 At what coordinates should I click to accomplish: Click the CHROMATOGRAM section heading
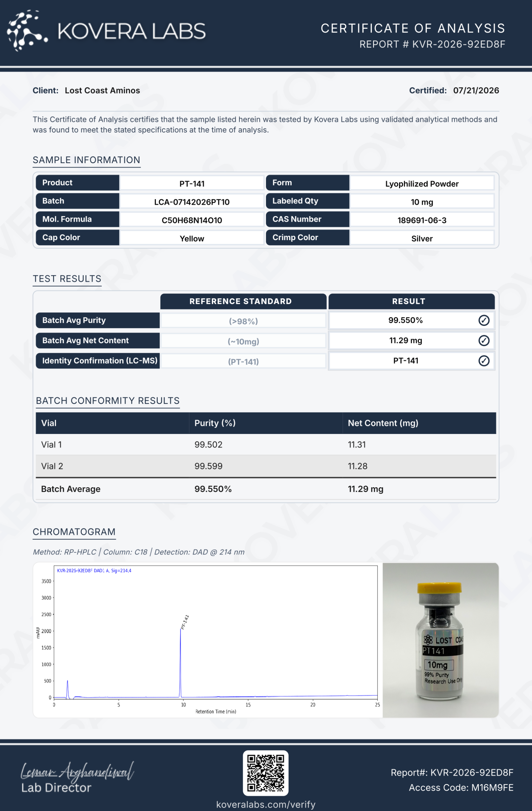(74, 532)
